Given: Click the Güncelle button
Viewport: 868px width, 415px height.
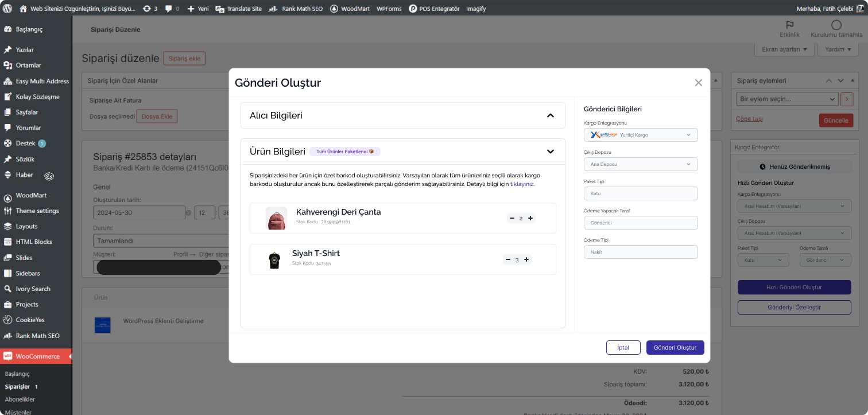Looking at the screenshot, I should tap(836, 121).
